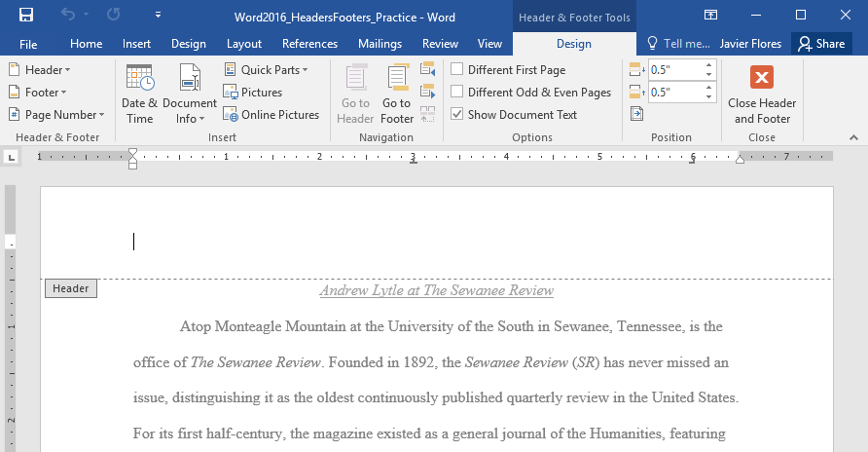The height and width of the screenshot is (452, 868).
Task: Open the Document Info icon menu
Action: pos(190,94)
